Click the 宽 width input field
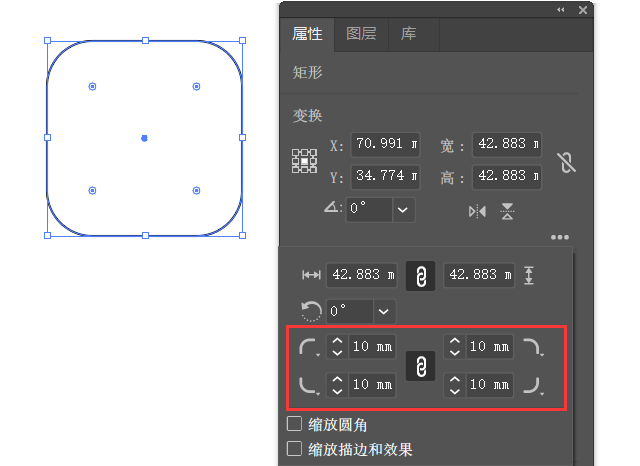This screenshot has width=640, height=466. (x=506, y=145)
